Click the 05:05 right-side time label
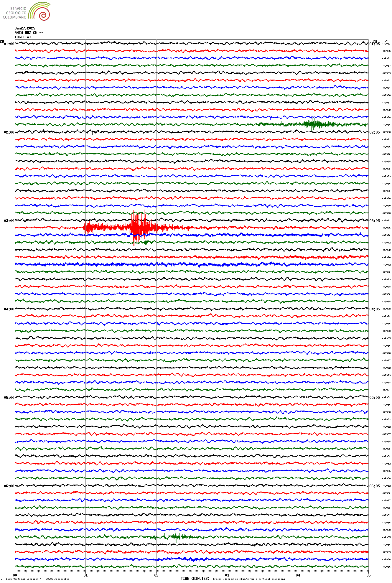This screenshot has height=583, width=392. [x=374, y=398]
